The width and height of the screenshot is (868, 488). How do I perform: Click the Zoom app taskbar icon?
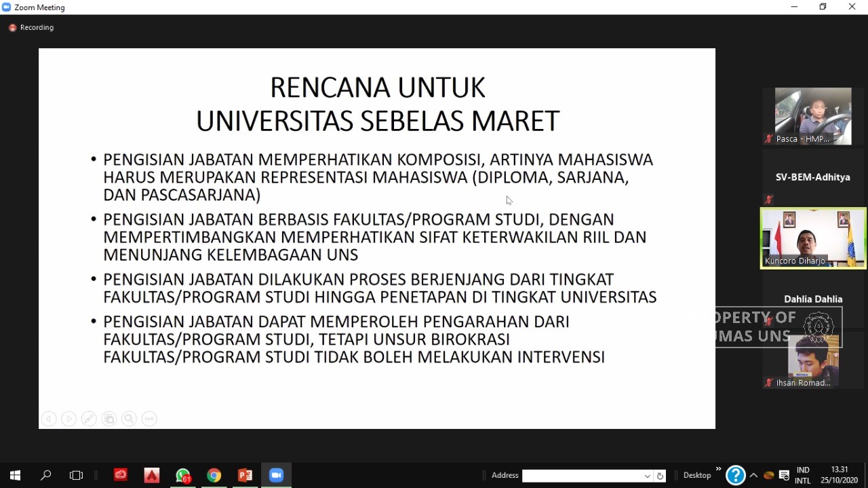pyautogui.click(x=276, y=475)
